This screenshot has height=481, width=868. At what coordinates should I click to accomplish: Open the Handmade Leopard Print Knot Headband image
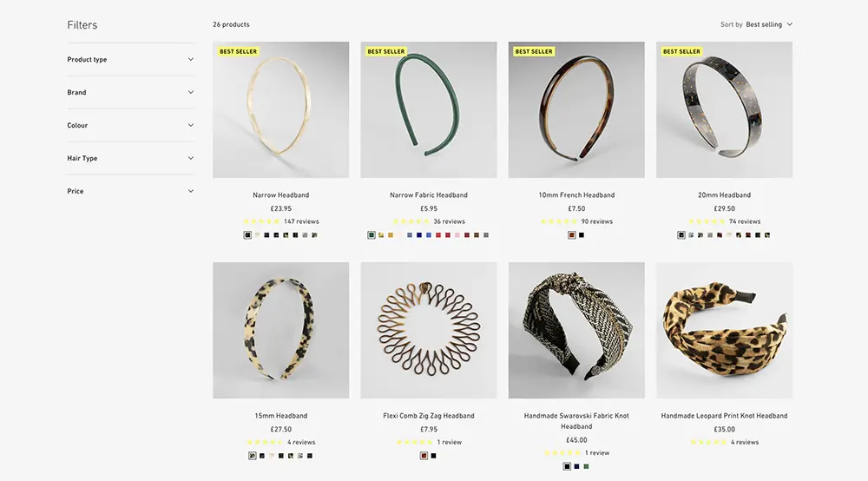click(x=724, y=331)
